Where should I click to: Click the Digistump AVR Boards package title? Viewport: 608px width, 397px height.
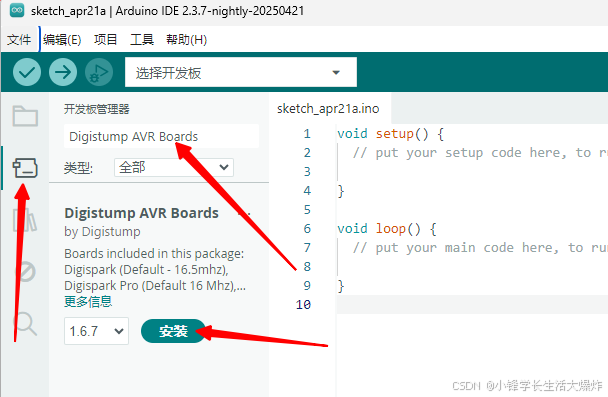tap(142, 213)
